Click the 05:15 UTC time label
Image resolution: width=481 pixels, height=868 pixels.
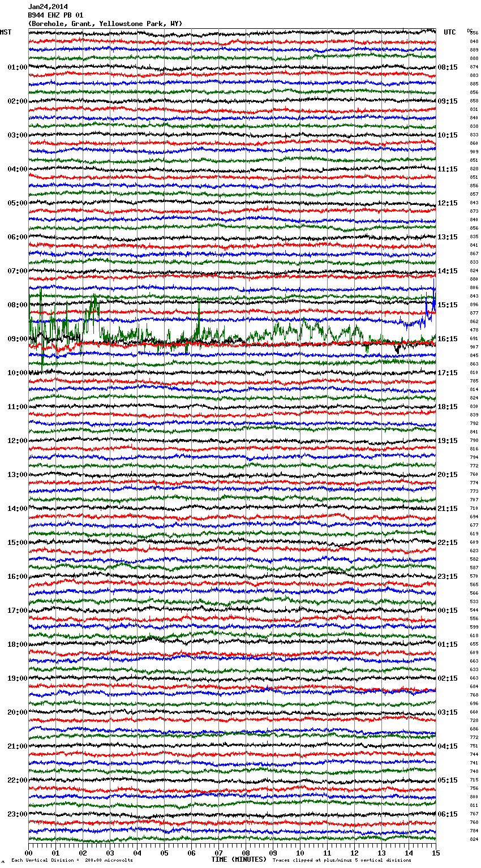pyautogui.click(x=448, y=780)
